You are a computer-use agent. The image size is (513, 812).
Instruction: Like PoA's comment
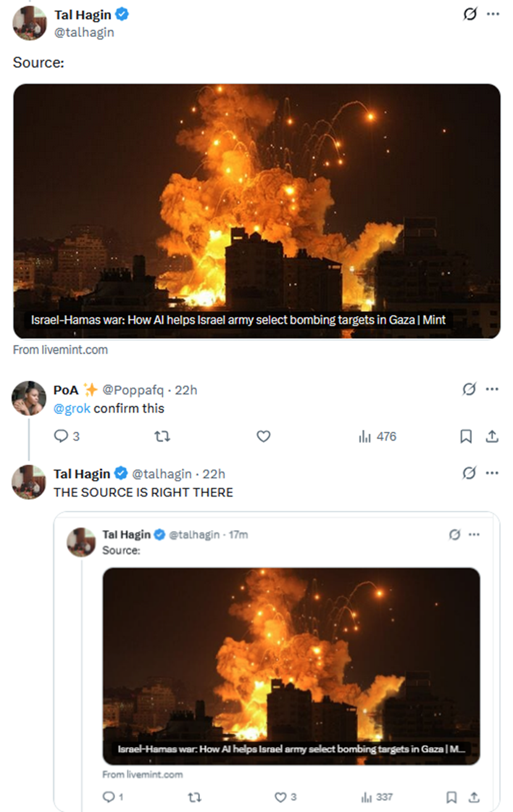[264, 436]
